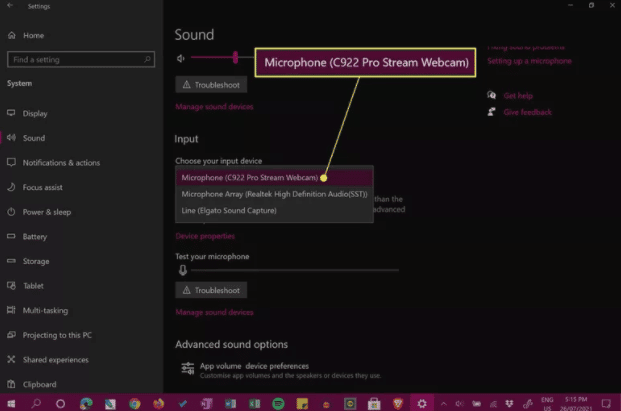Open OneNote from the taskbar

(x=206, y=403)
